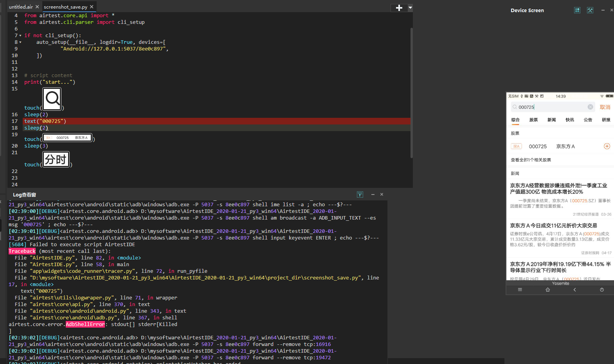This screenshot has width=614, height=364.
Task: Tap the device power button icon
Action: (602, 290)
